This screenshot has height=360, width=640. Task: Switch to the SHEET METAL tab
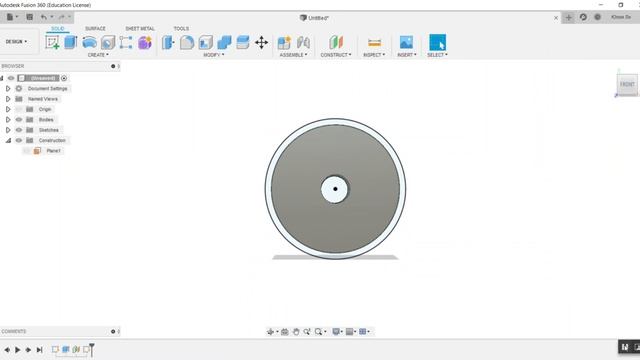coord(140,29)
